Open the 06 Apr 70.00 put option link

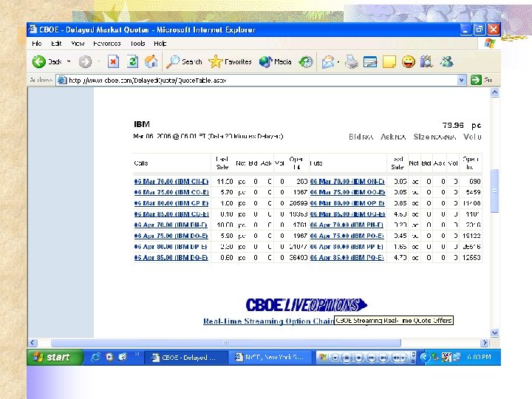tap(347, 225)
